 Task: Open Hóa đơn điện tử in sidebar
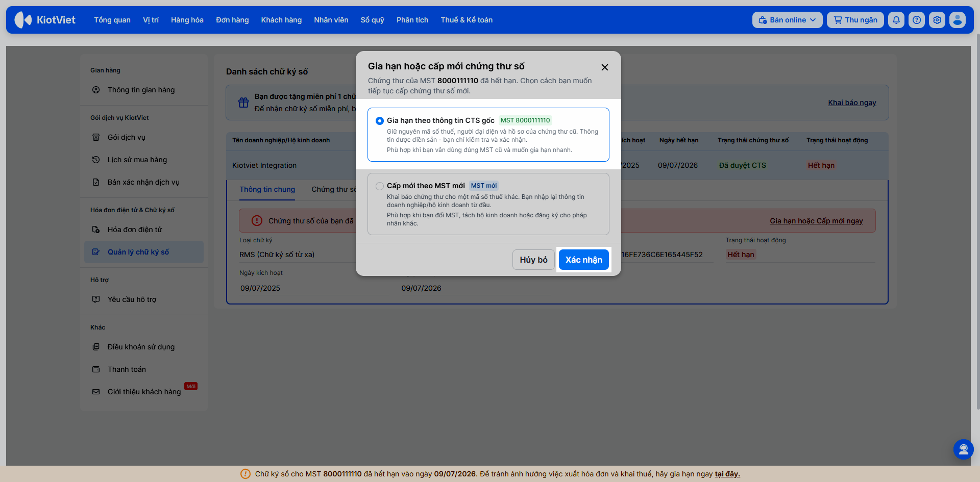[x=144, y=230]
